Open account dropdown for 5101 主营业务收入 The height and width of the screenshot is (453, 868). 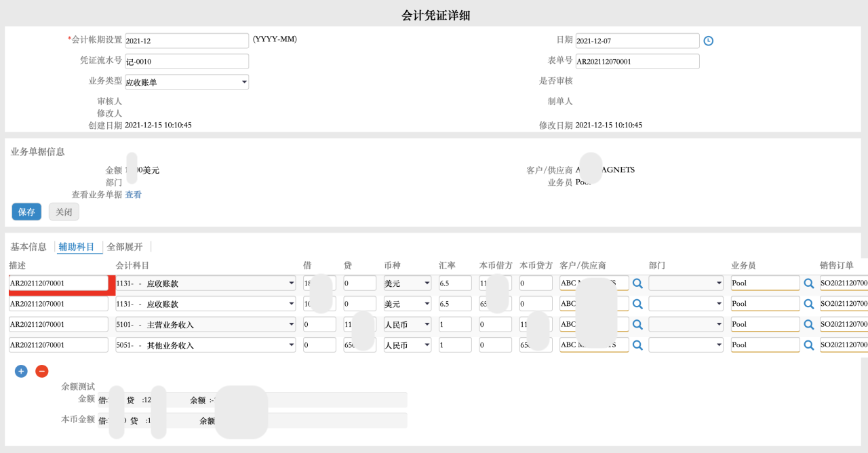coord(205,324)
